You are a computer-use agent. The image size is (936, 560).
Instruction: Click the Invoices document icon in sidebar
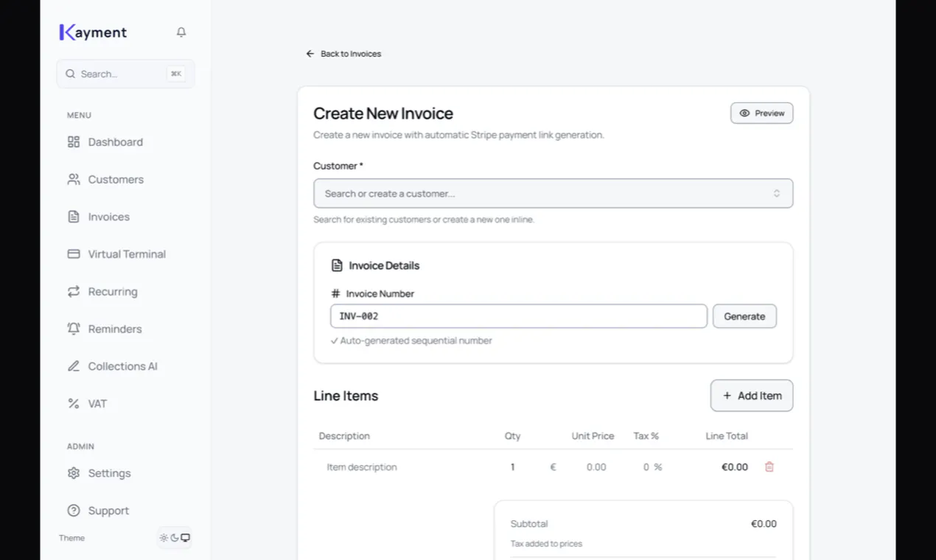coord(74,217)
